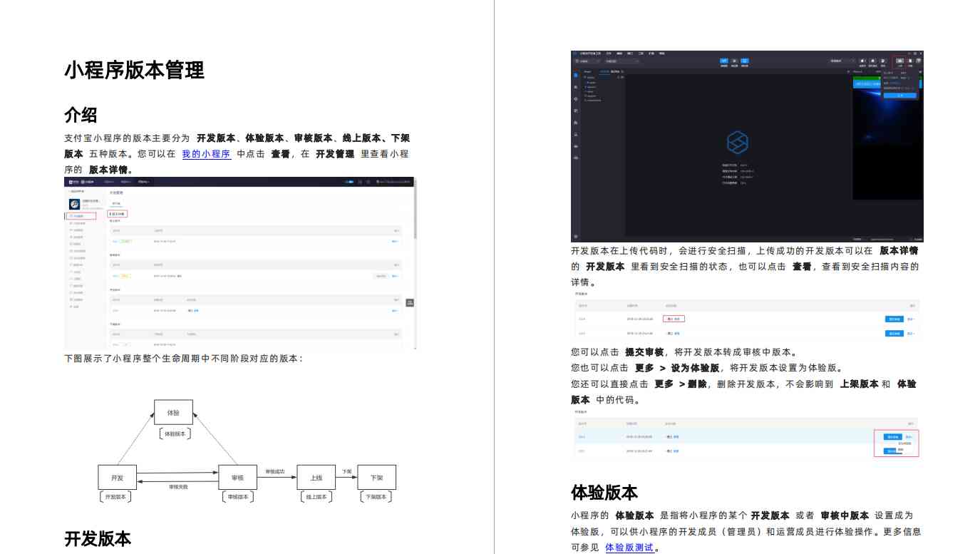Click the dark QR-code floating icon in console screenshot
This screenshot has height=554, width=980.
click(410, 303)
